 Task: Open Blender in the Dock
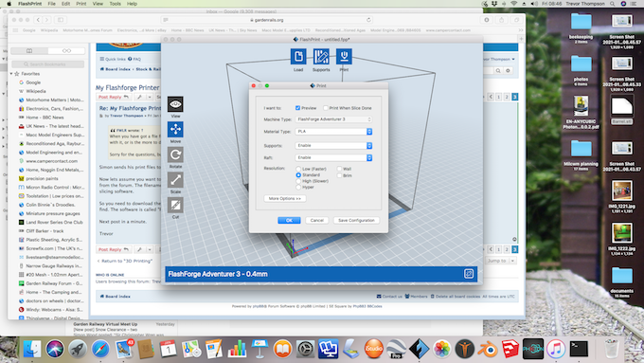pyautogui.click(x=488, y=349)
